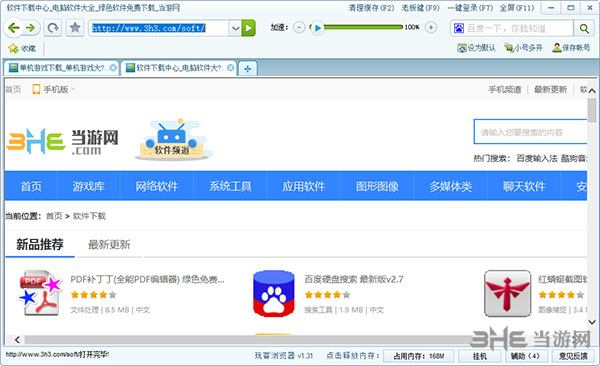The height and width of the screenshot is (366, 600).
Task: Increase speed with the plus button
Action: click(431, 28)
